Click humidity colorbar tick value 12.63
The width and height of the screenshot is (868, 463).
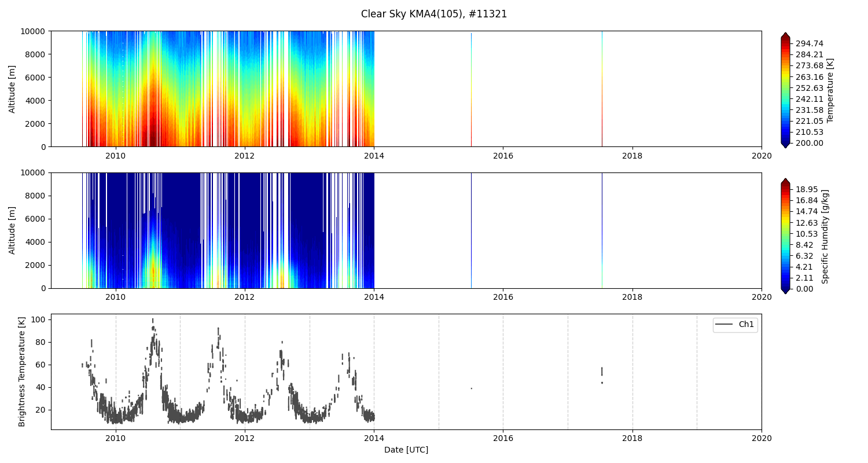807,223
